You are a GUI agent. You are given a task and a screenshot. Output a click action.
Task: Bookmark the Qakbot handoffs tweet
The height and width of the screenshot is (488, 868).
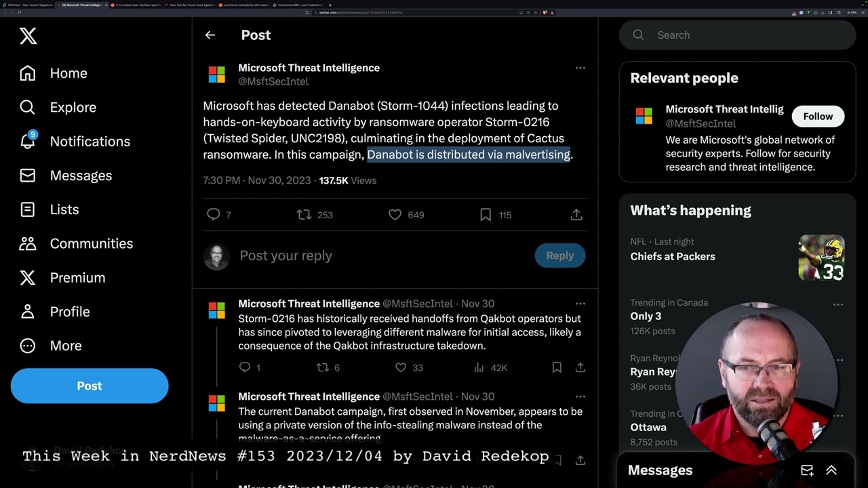(x=557, y=367)
